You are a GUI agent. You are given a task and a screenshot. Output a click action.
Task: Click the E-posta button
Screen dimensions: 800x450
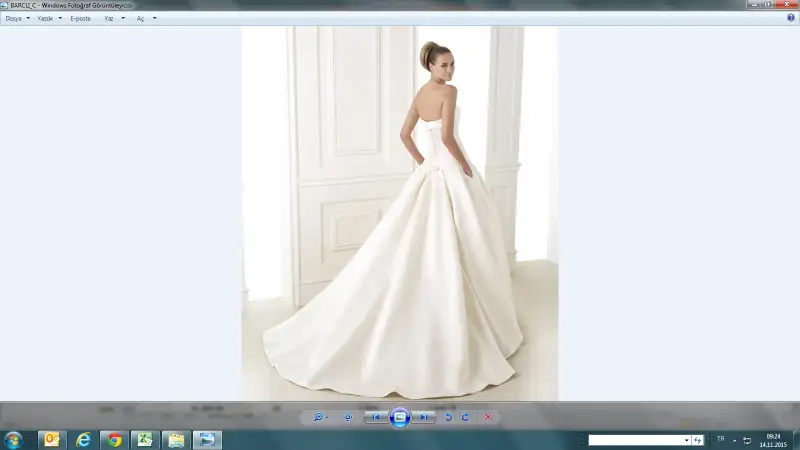coord(80,18)
